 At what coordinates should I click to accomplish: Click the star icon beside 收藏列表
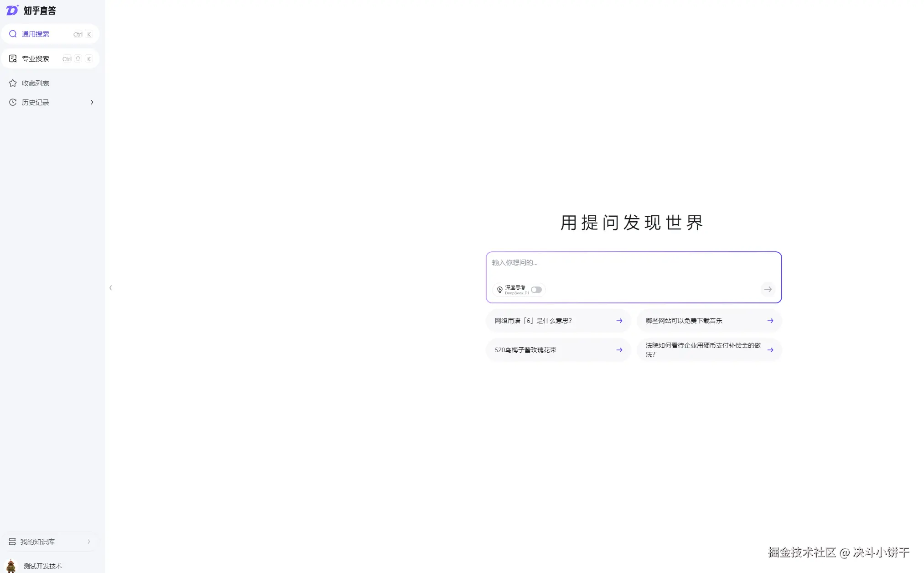(x=13, y=83)
